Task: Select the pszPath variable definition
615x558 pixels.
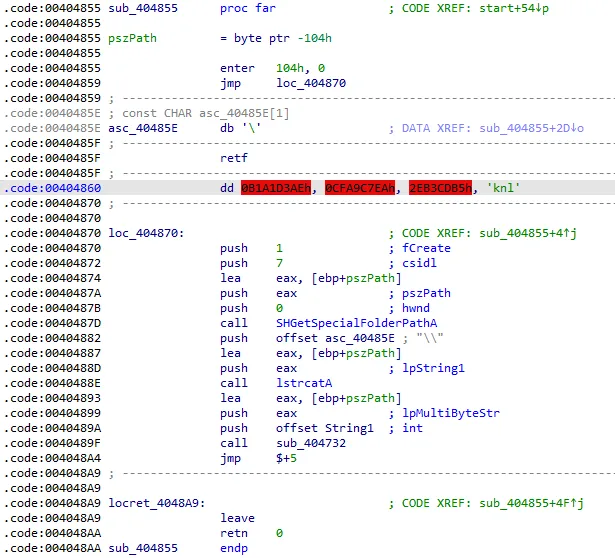Action: 136,38
